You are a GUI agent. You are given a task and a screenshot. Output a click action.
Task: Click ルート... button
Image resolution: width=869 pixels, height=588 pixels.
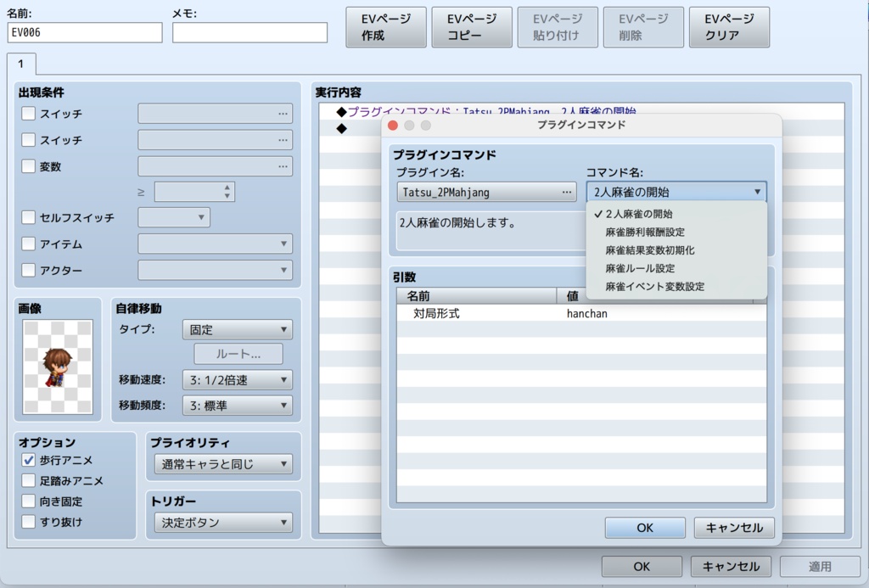click(238, 354)
